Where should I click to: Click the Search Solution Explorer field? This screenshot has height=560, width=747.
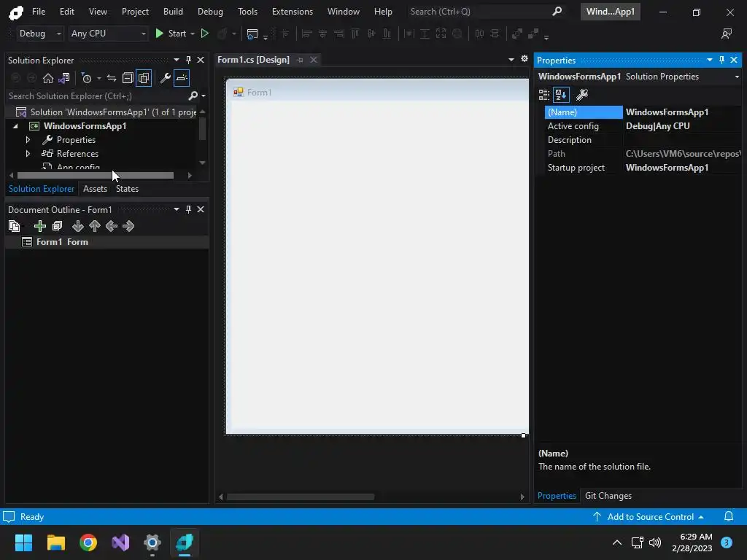[x=97, y=96]
